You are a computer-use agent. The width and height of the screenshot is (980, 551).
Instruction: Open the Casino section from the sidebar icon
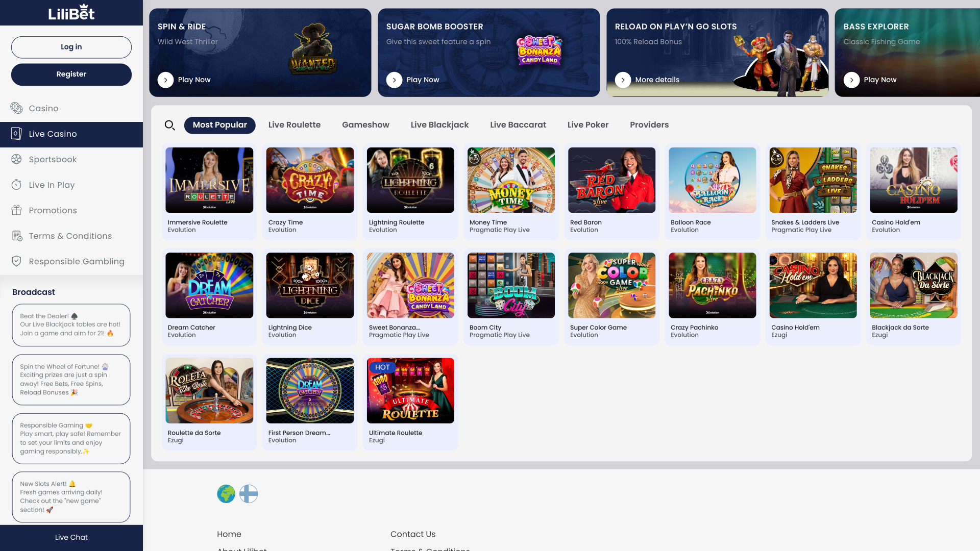(x=17, y=108)
